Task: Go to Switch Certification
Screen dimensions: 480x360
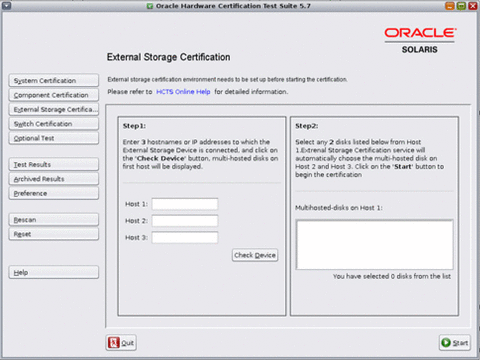Action: pyautogui.click(x=54, y=124)
